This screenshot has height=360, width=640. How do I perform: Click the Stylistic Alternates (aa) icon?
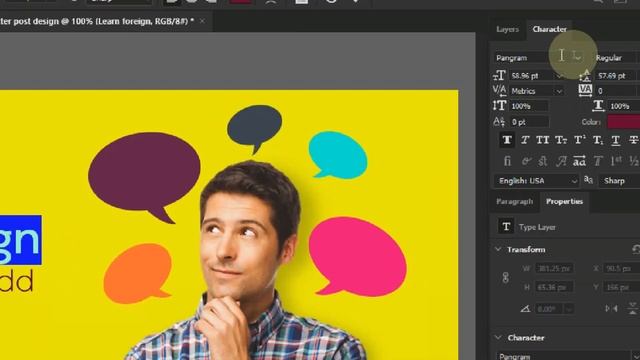pyautogui.click(x=579, y=161)
